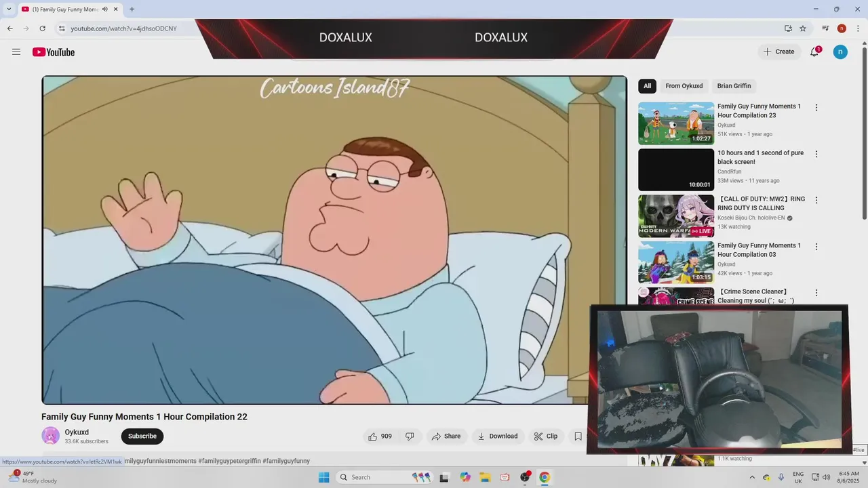Save the video with bookmark icon
This screenshot has width=868, height=488.
click(x=578, y=436)
